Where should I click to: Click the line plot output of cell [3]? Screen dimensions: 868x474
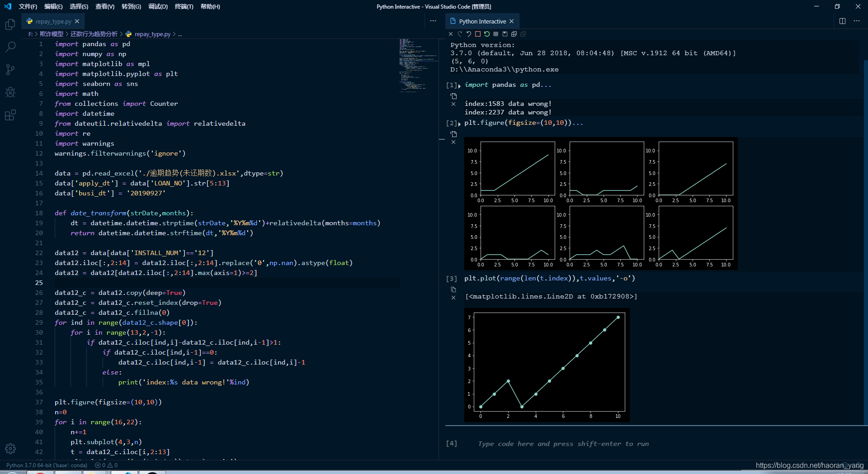coord(547,365)
